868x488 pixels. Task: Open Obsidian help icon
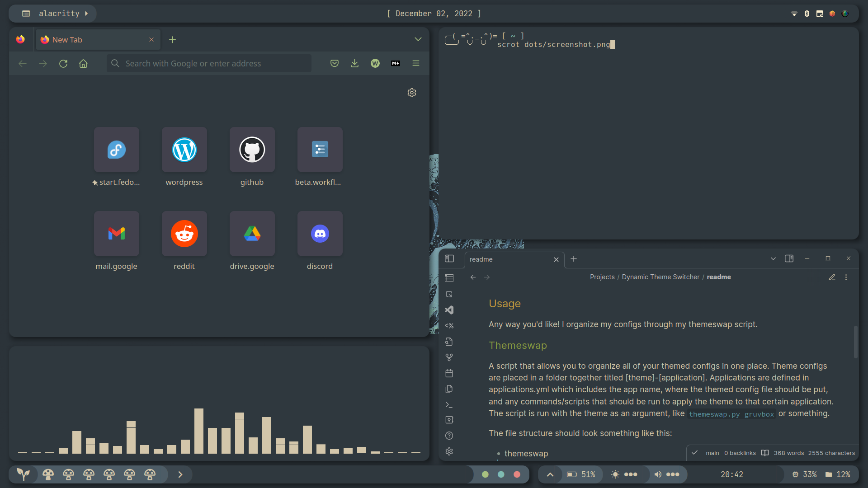449,436
